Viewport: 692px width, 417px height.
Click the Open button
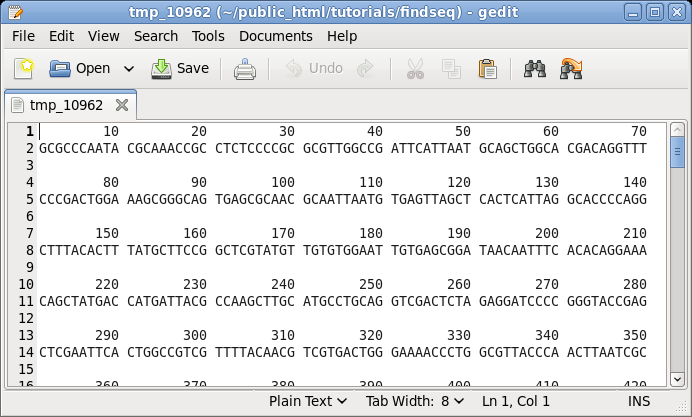pos(80,69)
